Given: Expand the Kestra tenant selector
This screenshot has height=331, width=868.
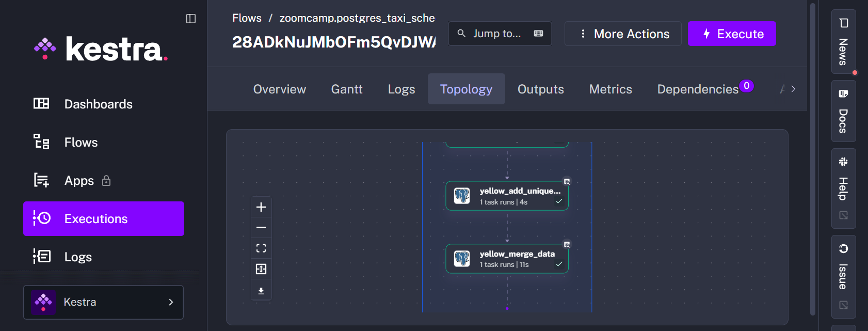Looking at the screenshot, I should (103, 302).
